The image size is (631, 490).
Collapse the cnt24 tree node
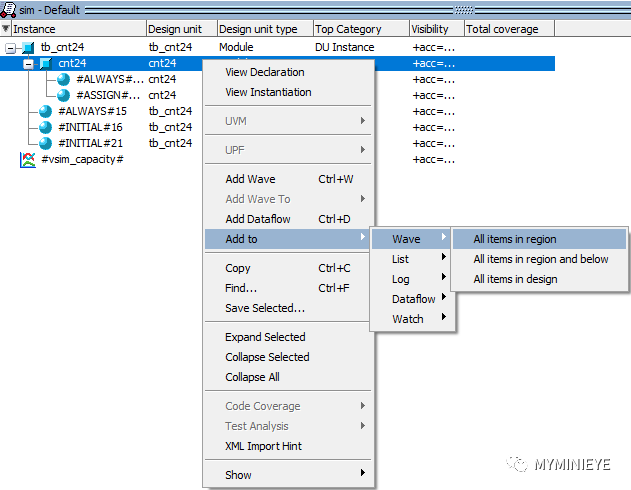click(x=29, y=63)
